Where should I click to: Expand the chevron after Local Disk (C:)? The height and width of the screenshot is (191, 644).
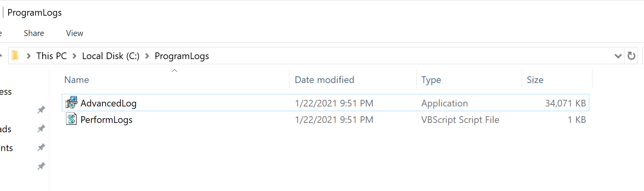pos(147,56)
